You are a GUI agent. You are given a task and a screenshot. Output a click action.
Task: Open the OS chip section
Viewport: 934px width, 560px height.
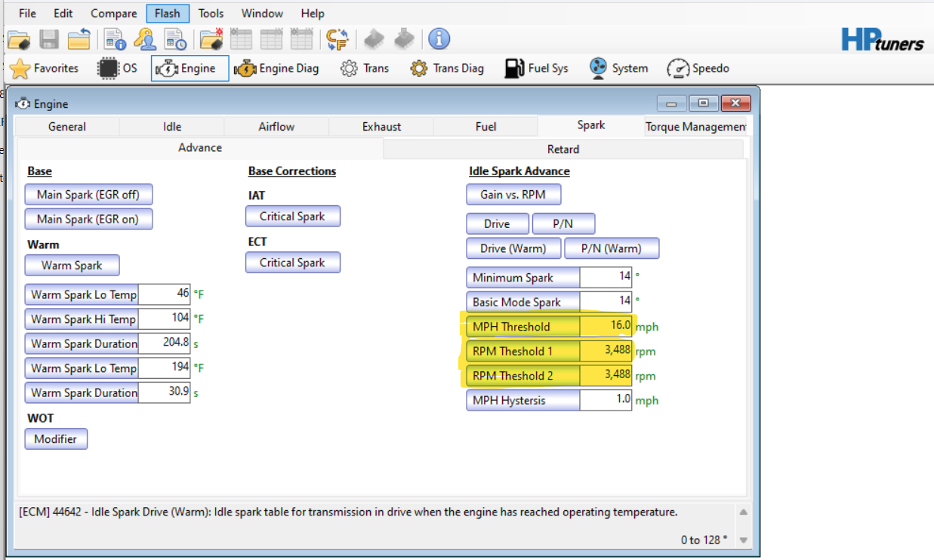tap(118, 69)
